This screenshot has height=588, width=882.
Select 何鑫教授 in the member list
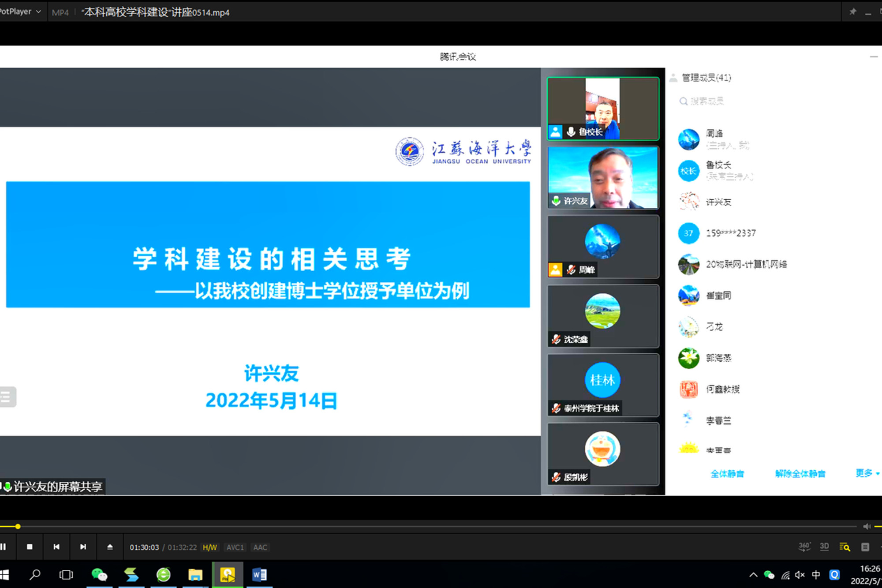tap(722, 389)
